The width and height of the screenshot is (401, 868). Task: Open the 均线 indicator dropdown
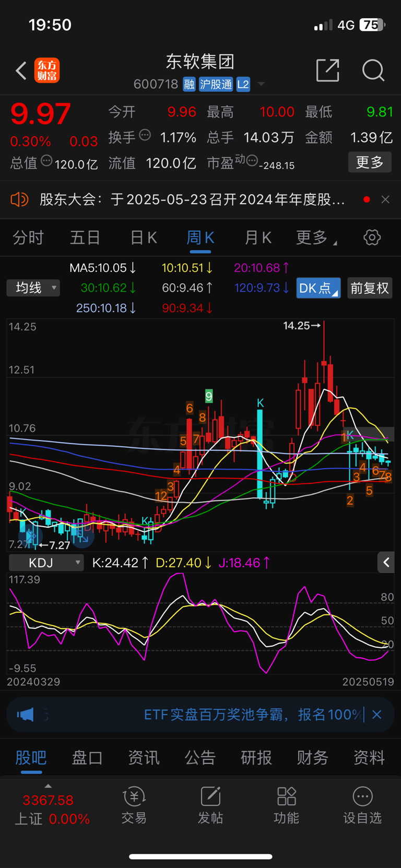click(33, 288)
